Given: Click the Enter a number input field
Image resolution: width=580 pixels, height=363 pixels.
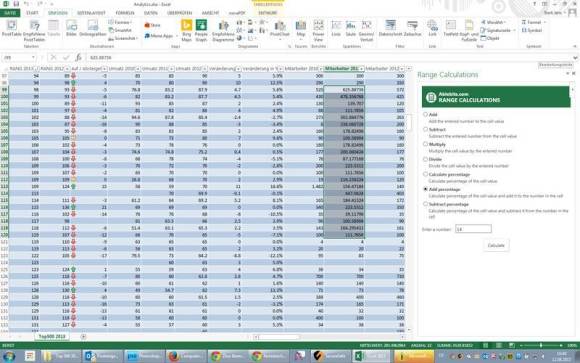Looking at the screenshot, I should (x=473, y=229).
